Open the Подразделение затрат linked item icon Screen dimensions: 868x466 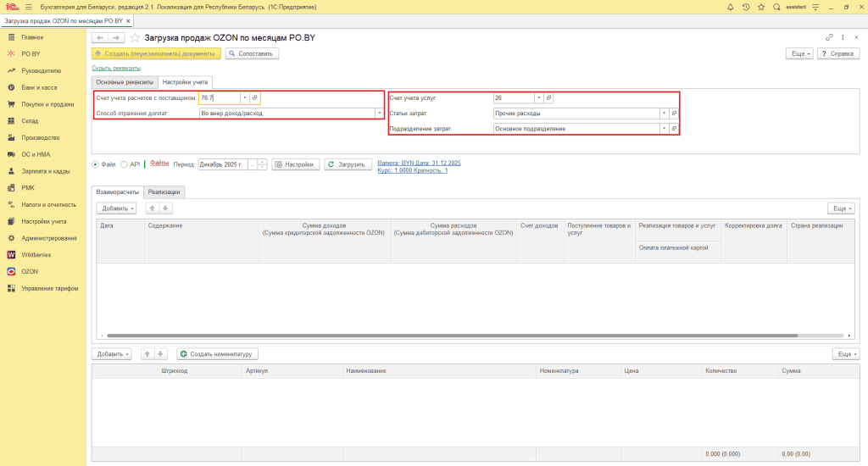click(x=674, y=129)
